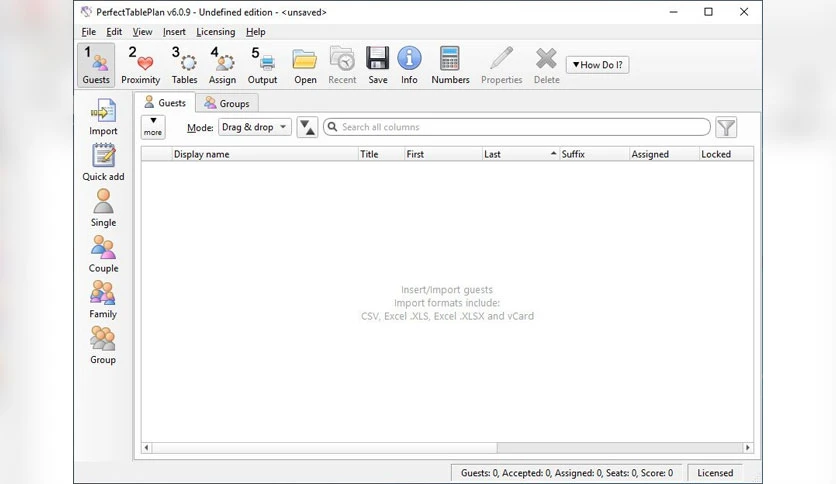Add a Group from the sidebar
836x484 pixels.
pos(103,346)
